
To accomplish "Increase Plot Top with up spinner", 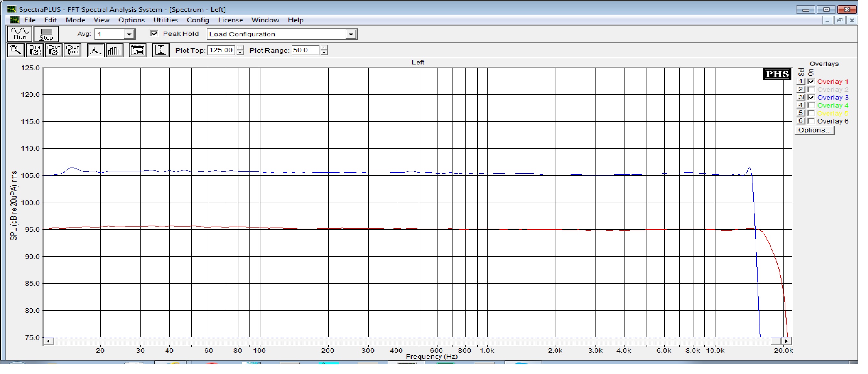I will coord(240,48).
